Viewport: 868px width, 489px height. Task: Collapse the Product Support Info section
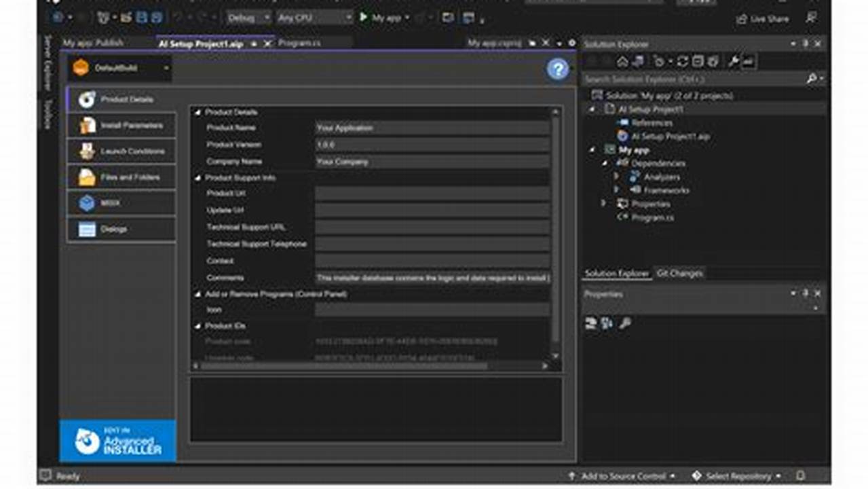click(x=200, y=177)
